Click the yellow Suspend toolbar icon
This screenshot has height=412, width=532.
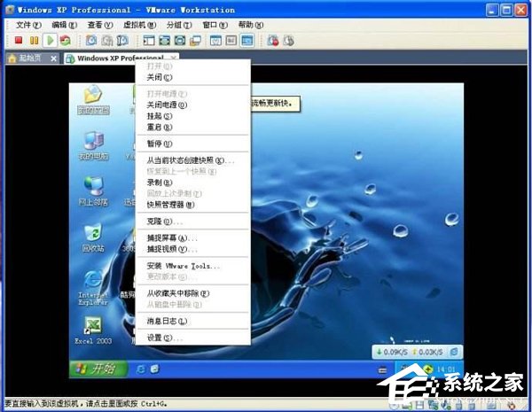[34, 41]
